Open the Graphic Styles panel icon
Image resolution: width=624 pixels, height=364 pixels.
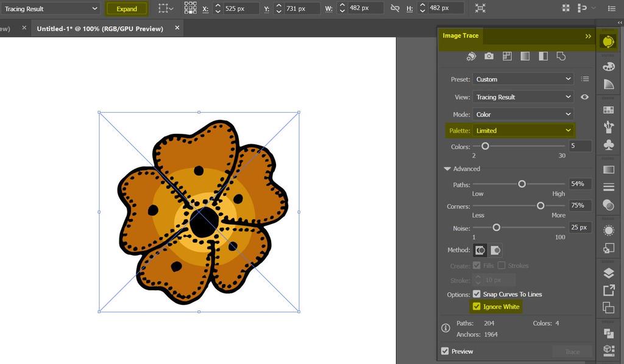(609, 248)
